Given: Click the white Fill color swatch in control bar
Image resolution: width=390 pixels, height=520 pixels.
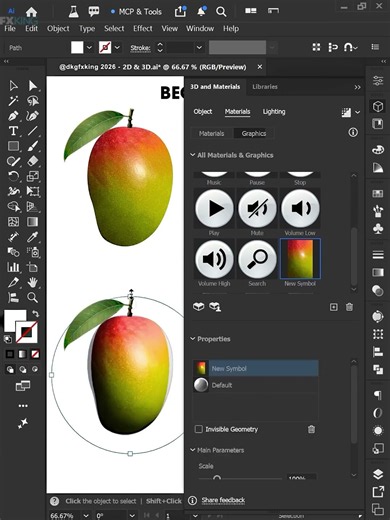Looking at the screenshot, I should (x=77, y=48).
